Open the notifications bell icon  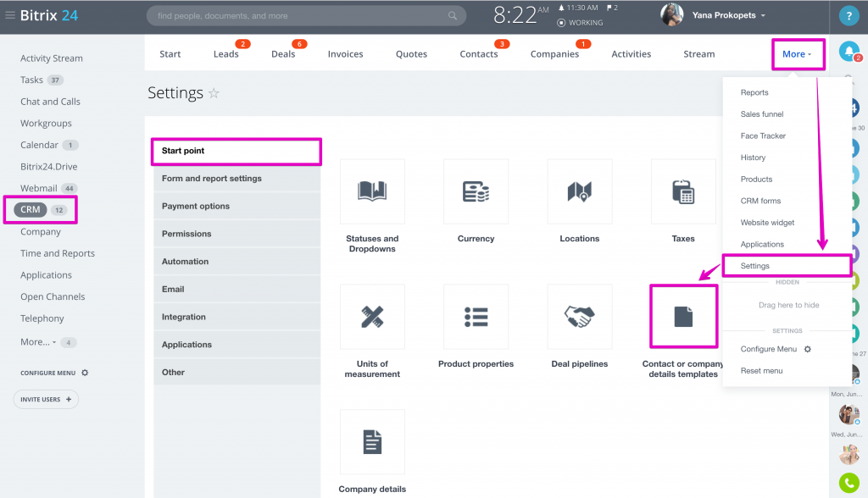click(x=849, y=52)
